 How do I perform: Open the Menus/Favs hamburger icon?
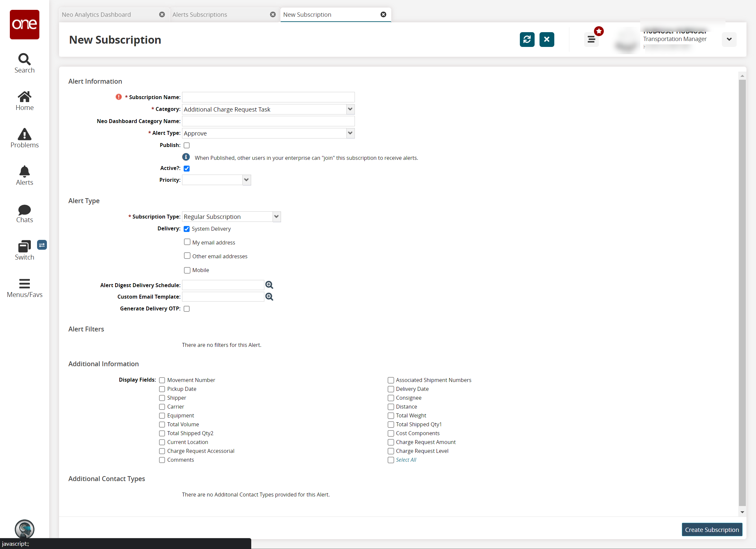coord(24,287)
